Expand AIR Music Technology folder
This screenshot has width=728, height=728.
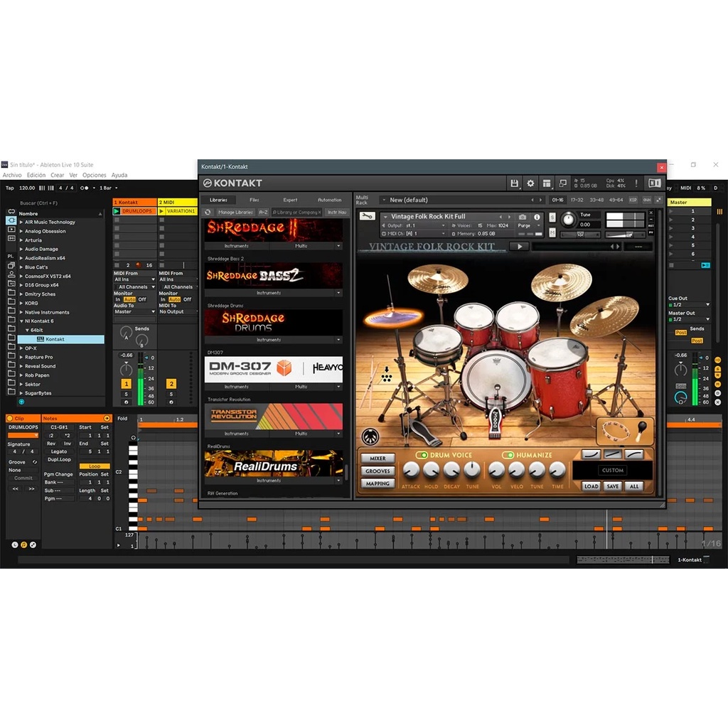[21, 222]
